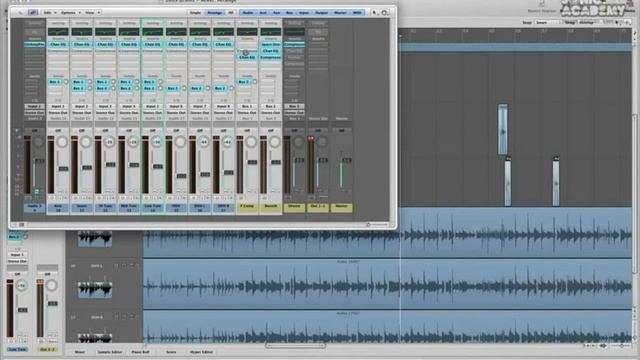Image resolution: width=640 pixels, height=360 pixels.
Task: Select the Kick channel name label
Action: (x=58, y=208)
